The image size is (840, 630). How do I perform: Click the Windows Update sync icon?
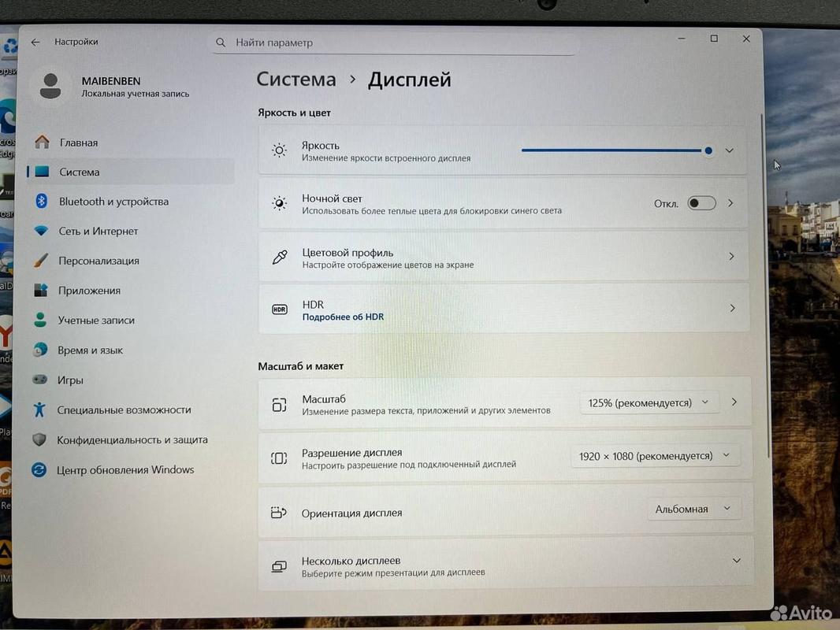coord(39,469)
